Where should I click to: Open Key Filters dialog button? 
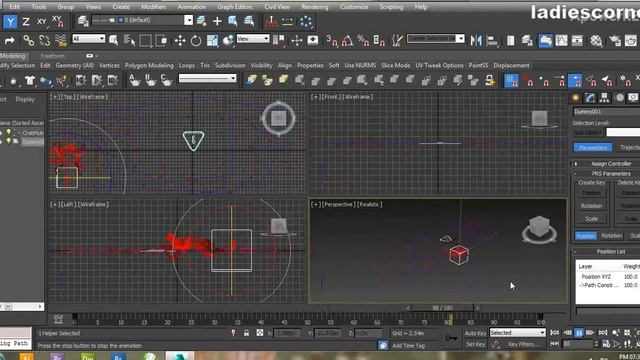coord(522,344)
